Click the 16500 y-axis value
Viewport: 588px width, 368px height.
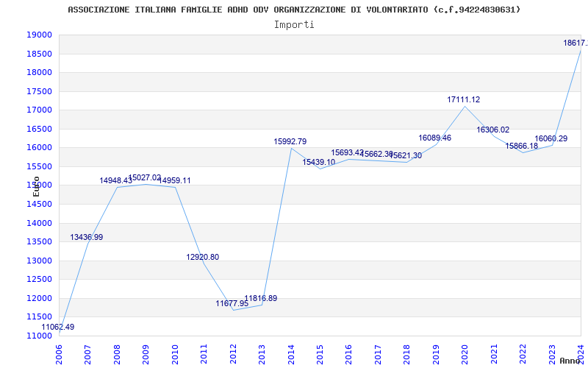point(39,129)
